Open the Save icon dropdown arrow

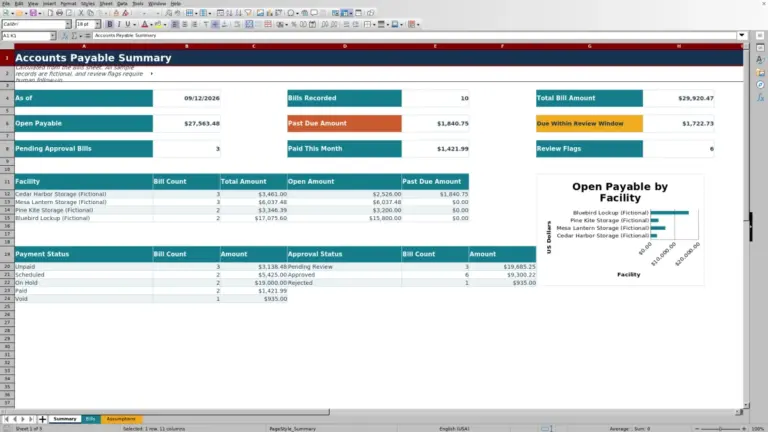pos(40,13)
